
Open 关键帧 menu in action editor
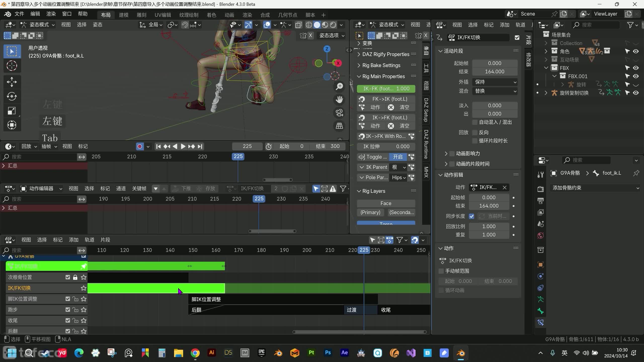[139, 189]
